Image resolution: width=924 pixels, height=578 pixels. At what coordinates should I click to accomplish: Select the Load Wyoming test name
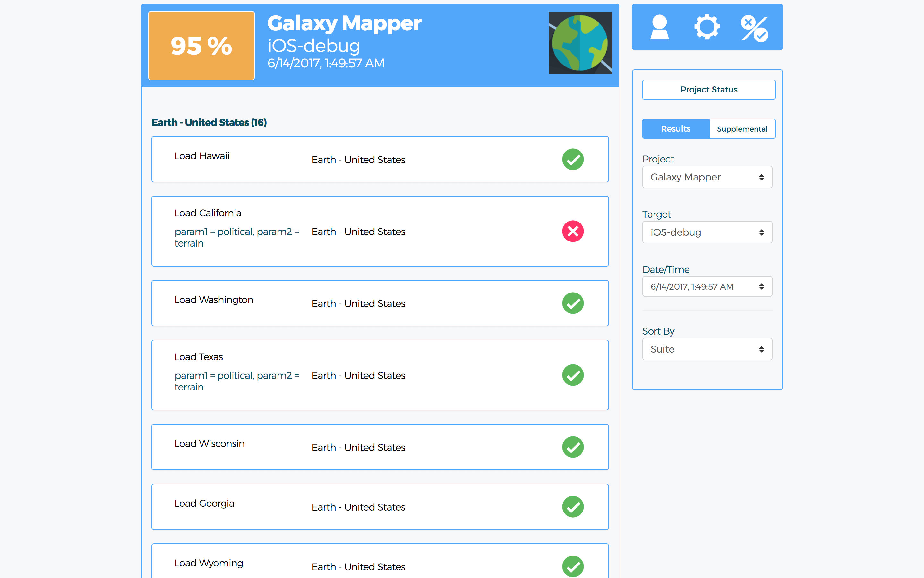209,563
